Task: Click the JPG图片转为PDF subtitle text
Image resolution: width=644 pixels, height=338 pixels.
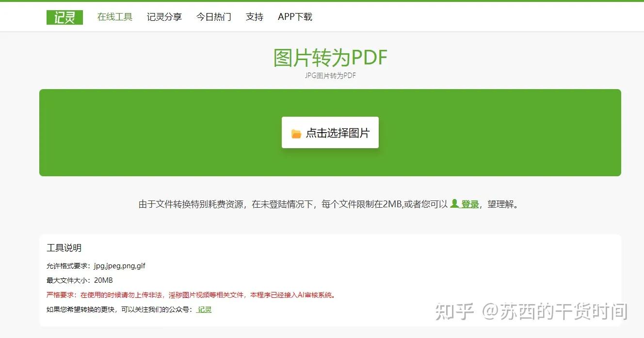Action: coord(330,75)
